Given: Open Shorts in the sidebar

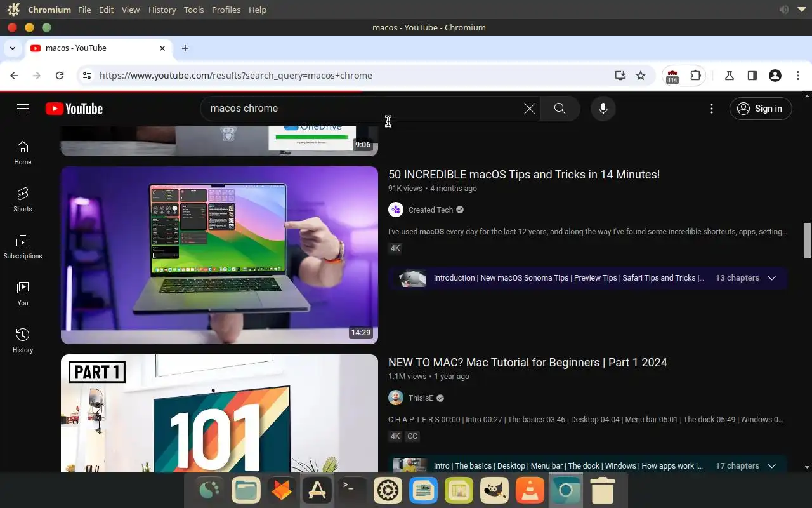Looking at the screenshot, I should tap(23, 200).
